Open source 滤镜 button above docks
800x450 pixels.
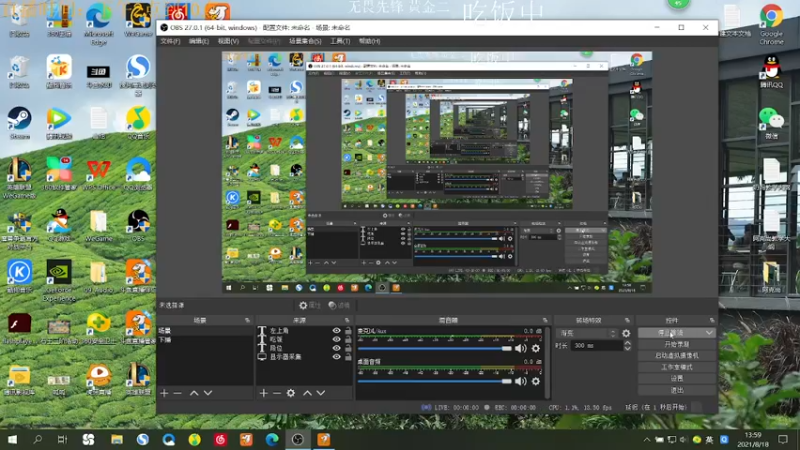click(339, 305)
